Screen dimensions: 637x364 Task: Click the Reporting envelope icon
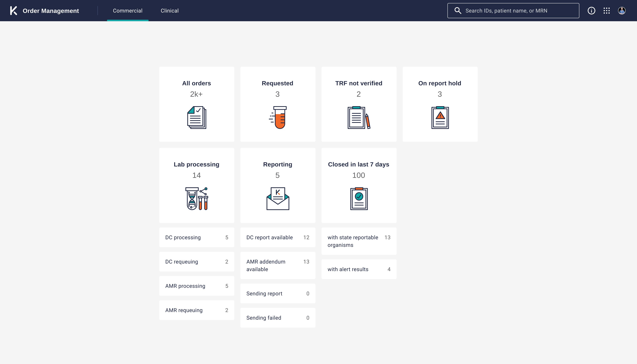(278, 199)
